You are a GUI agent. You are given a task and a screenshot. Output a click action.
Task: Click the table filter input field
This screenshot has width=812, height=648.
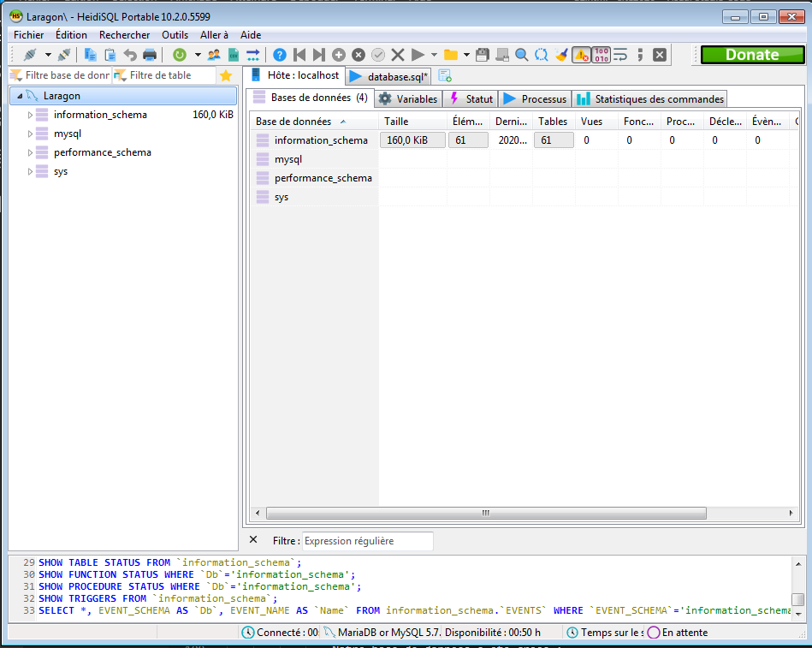[x=171, y=75]
